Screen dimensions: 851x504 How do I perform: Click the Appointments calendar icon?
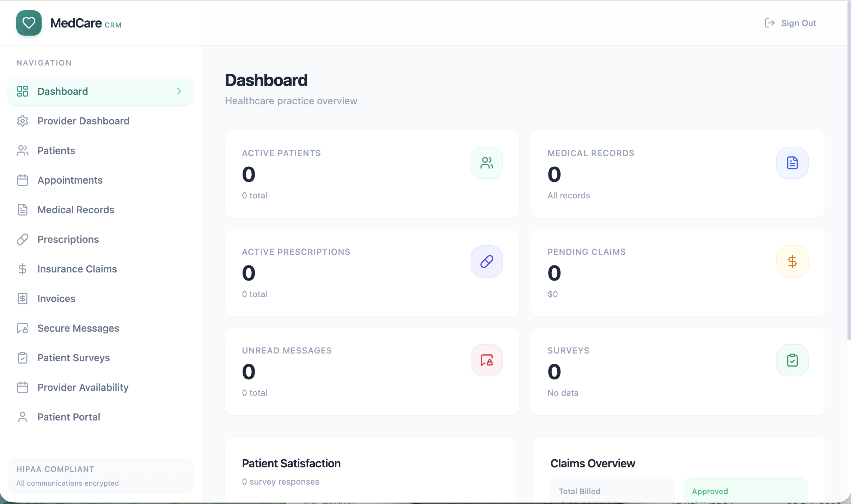[23, 180]
